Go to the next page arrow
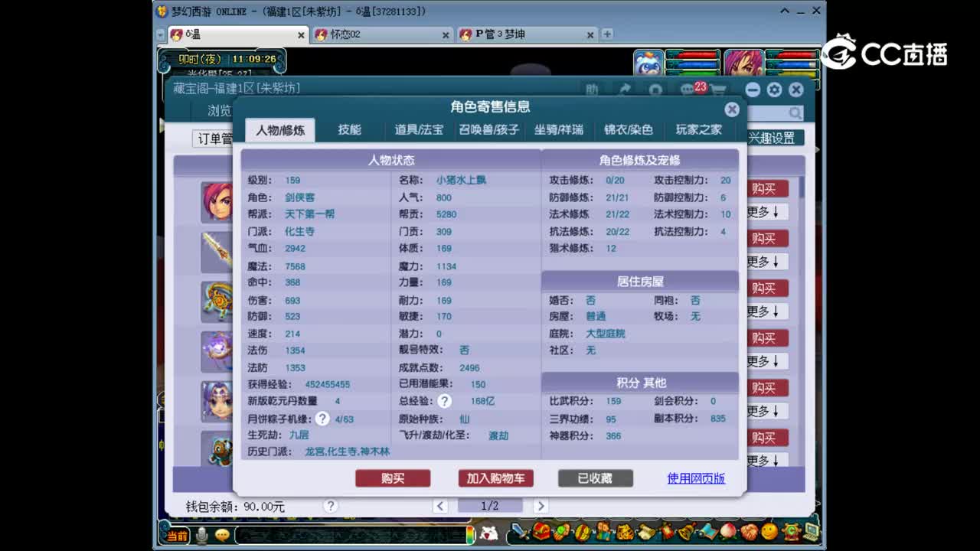The height and width of the screenshot is (551, 980). pos(541,506)
